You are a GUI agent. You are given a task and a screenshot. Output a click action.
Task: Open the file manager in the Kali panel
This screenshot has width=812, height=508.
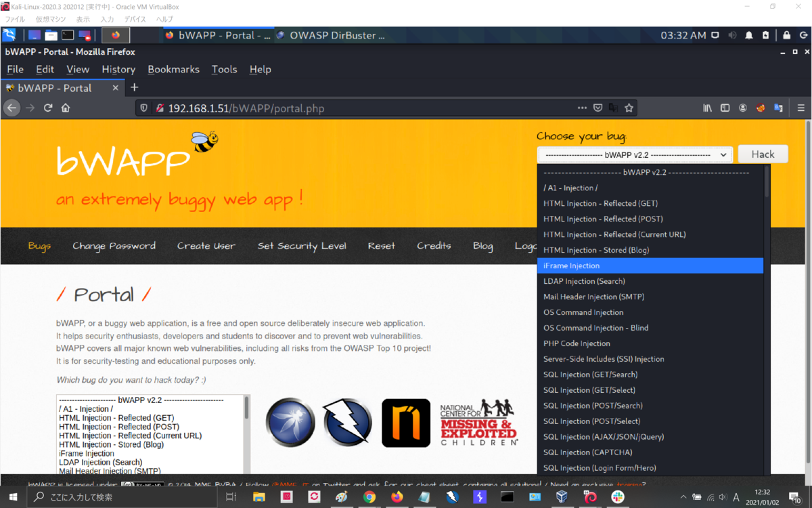click(51, 35)
